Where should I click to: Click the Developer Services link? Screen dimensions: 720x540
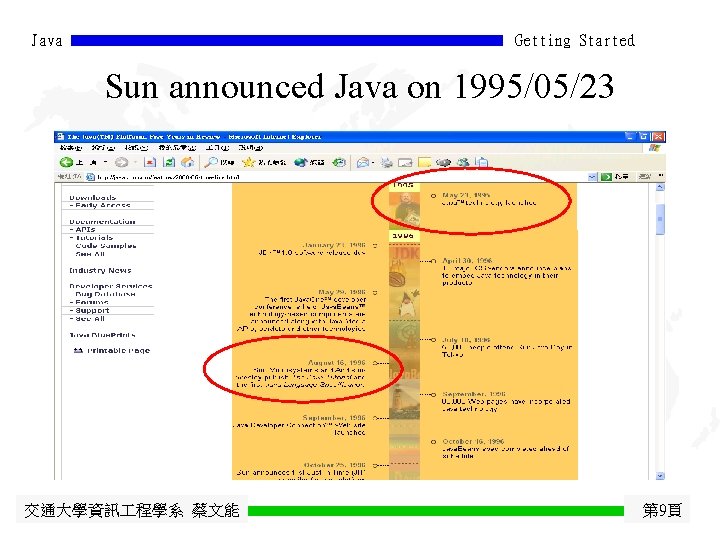click(111, 286)
